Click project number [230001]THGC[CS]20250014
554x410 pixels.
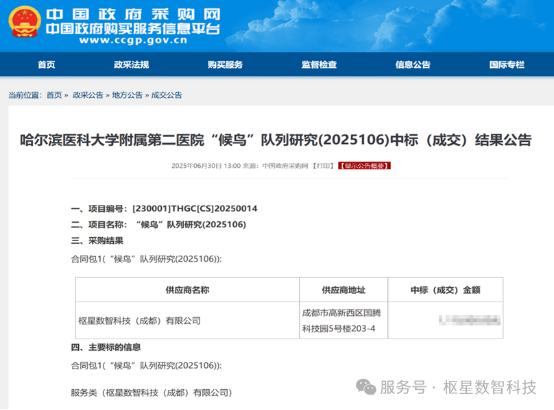point(195,209)
